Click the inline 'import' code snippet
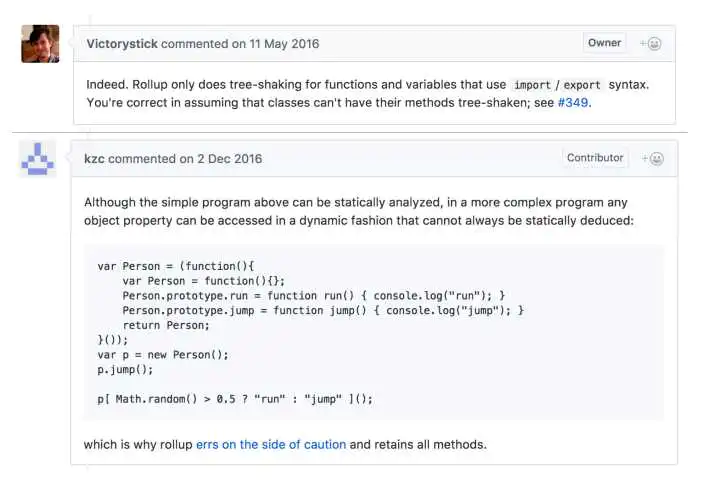This screenshot has width=720, height=482. pyautogui.click(x=532, y=85)
